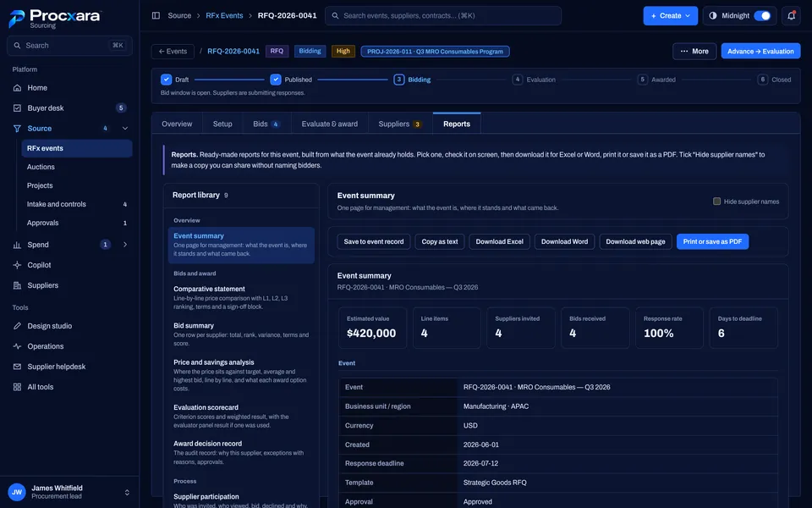Viewport: 812px width, 508px height.
Task: Open RFx Events breadcrumb link
Action: [x=224, y=15]
